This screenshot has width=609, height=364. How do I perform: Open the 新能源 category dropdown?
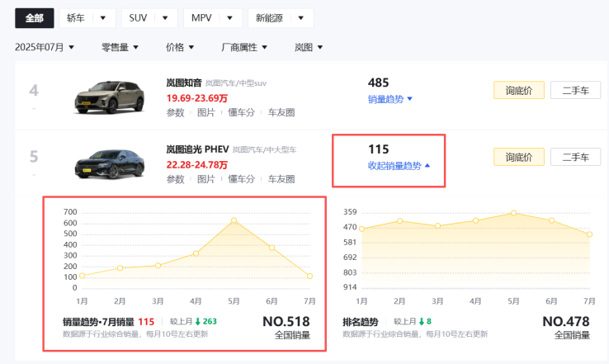click(x=281, y=18)
